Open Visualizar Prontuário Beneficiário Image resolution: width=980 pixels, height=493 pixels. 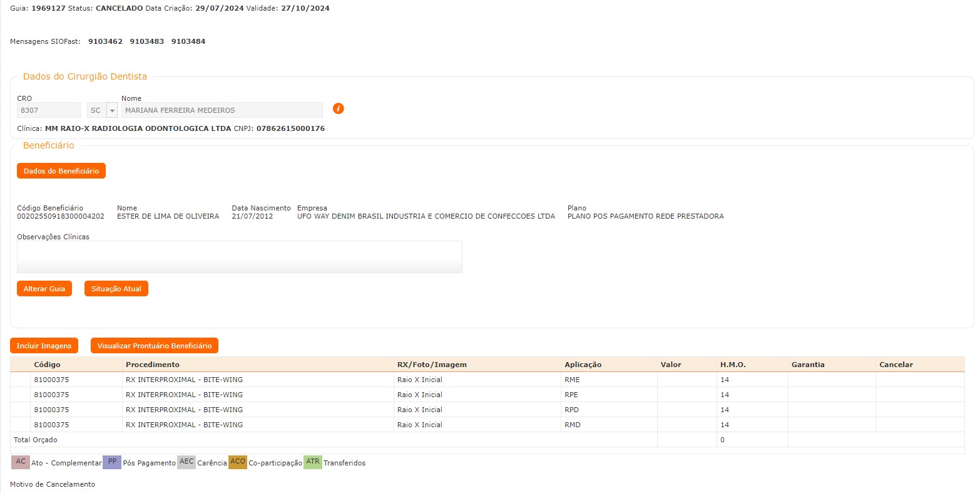pos(155,346)
